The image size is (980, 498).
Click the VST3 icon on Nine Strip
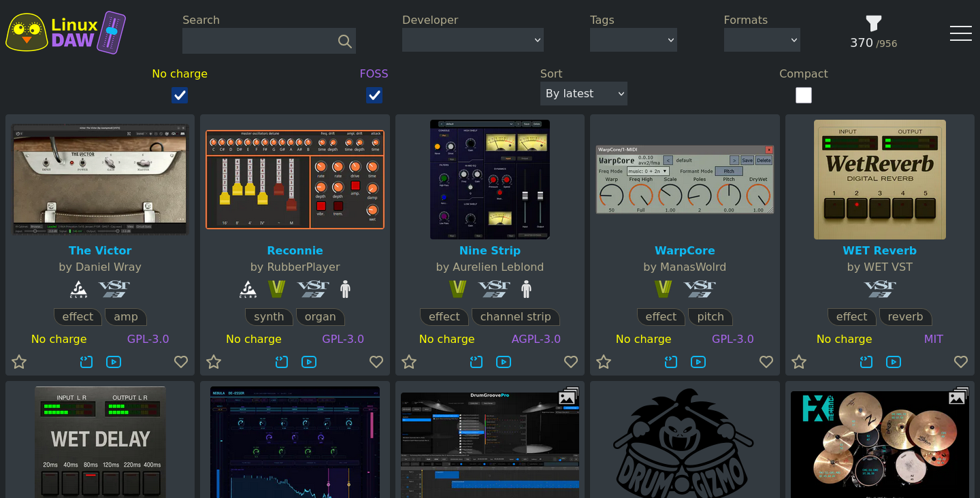click(x=494, y=289)
